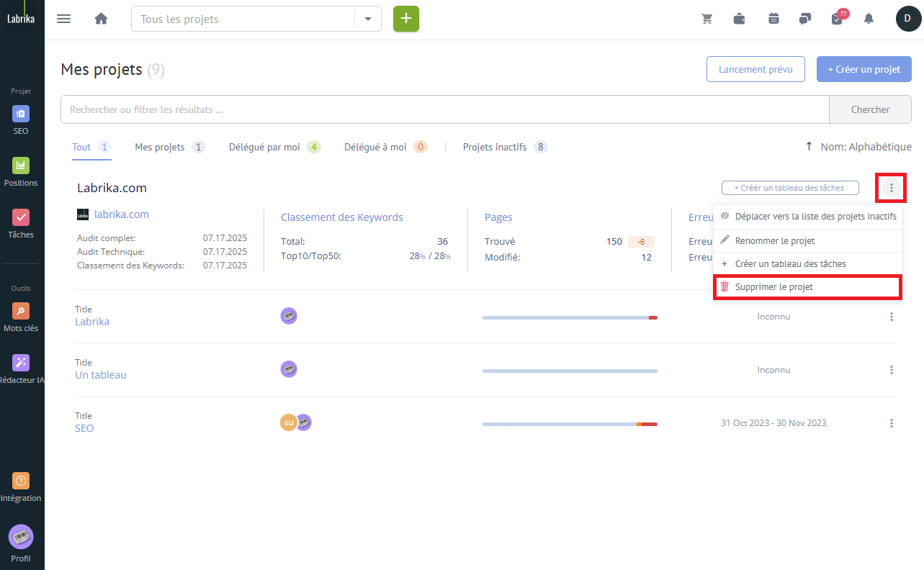This screenshot has width=924, height=570.
Task: Open the Positions sidebar section
Action: point(21,172)
